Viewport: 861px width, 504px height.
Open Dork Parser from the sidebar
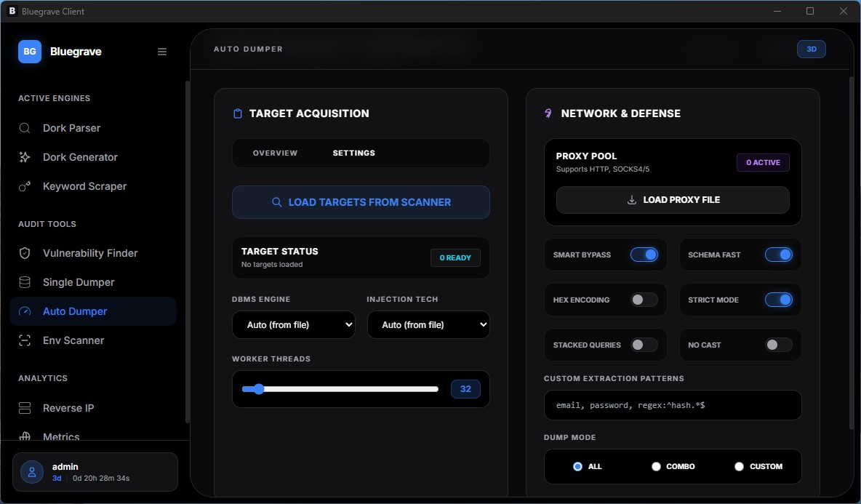[x=71, y=128]
